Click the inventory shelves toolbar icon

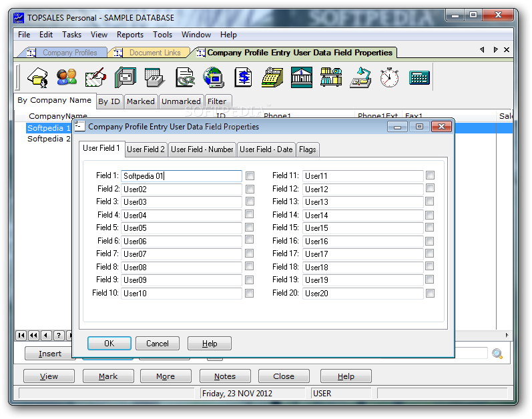[331, 77]
